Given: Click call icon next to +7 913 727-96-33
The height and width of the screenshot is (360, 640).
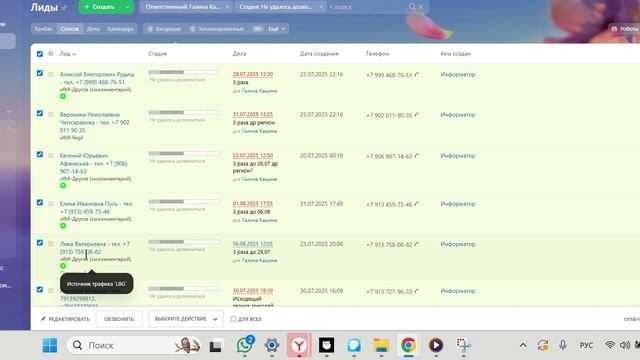Looking at the screenshot, I should click(x=416, y=291).
